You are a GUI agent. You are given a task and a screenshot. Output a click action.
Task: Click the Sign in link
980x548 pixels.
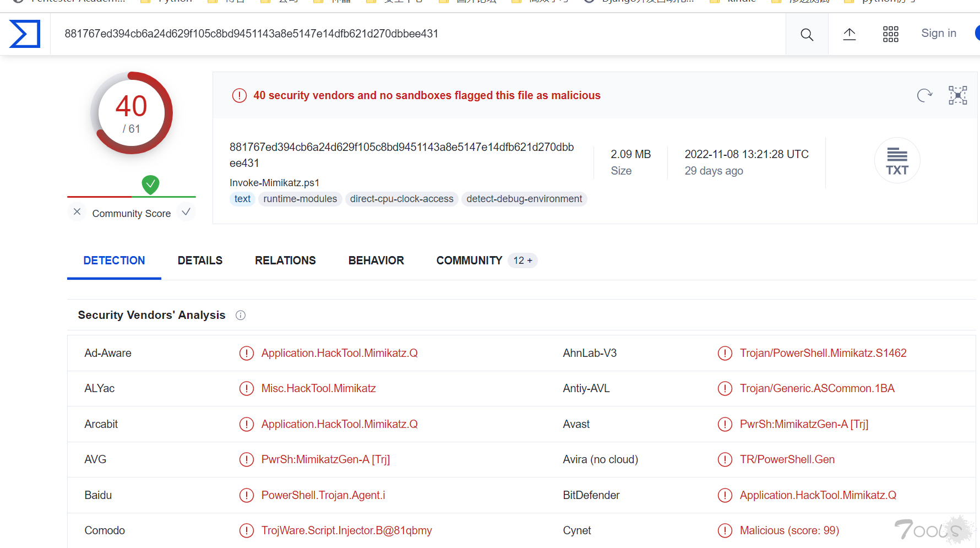click(939, 33)
